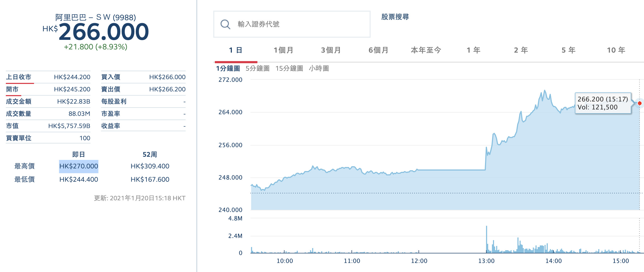Select the 1 日 tab
The image size is (644, 272).
coord(236,50)
